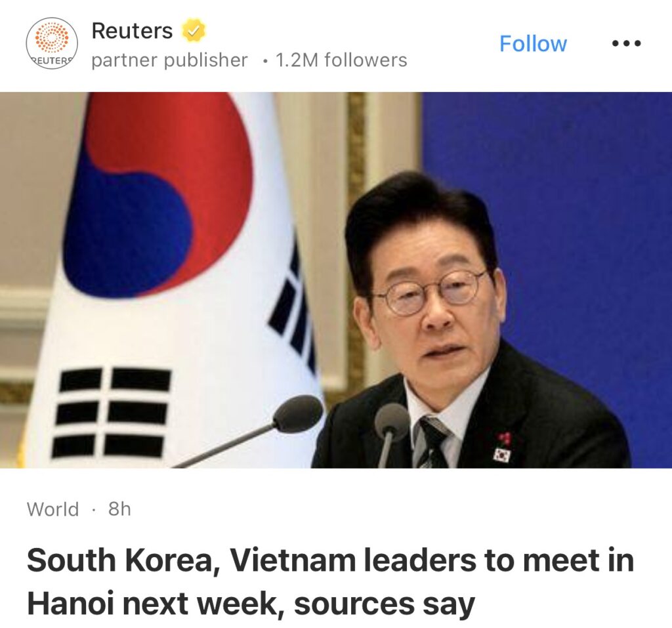Click the Reuters publisher name

pyautogui.click(x=132, y=31)
